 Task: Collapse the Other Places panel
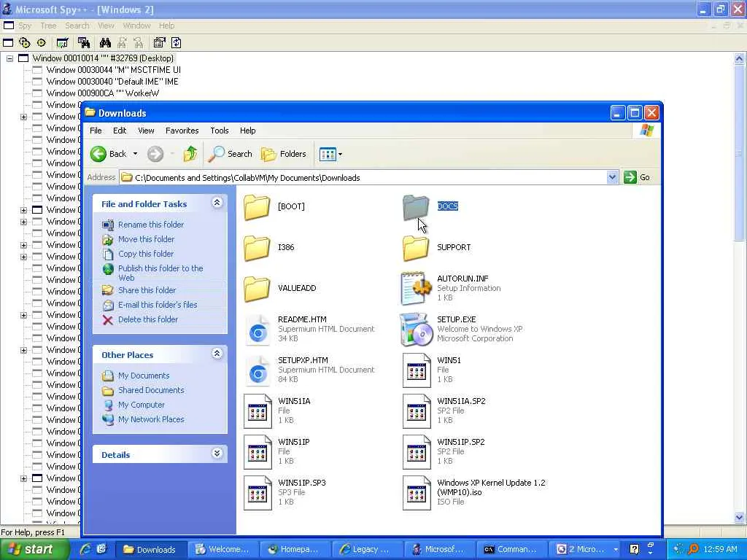(217, 354)
